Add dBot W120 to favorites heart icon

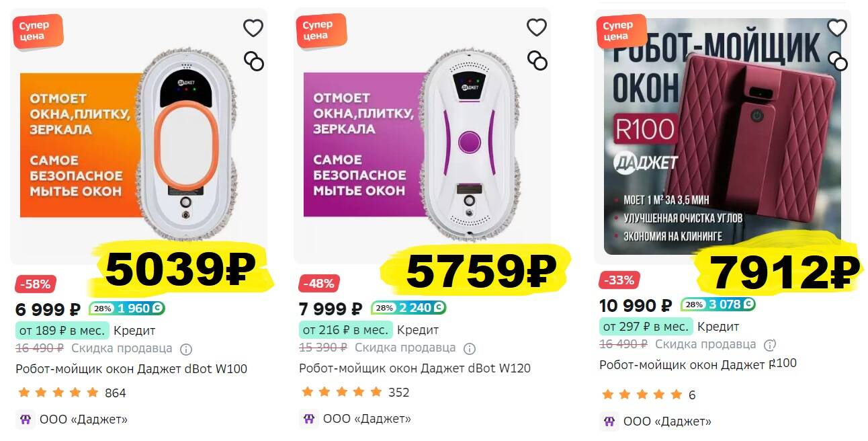[536, 28]
